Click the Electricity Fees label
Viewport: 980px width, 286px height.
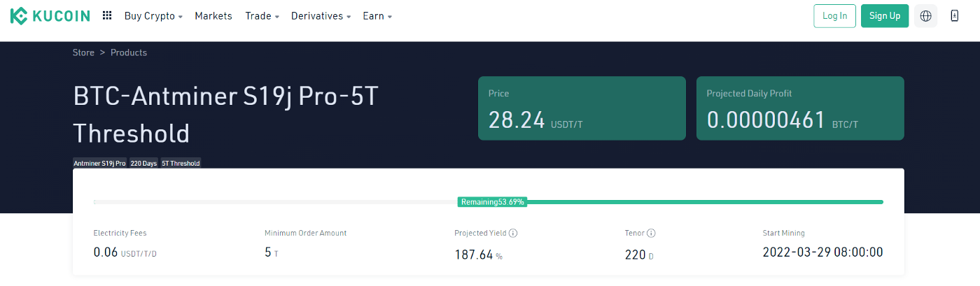[x=120, y=233]
